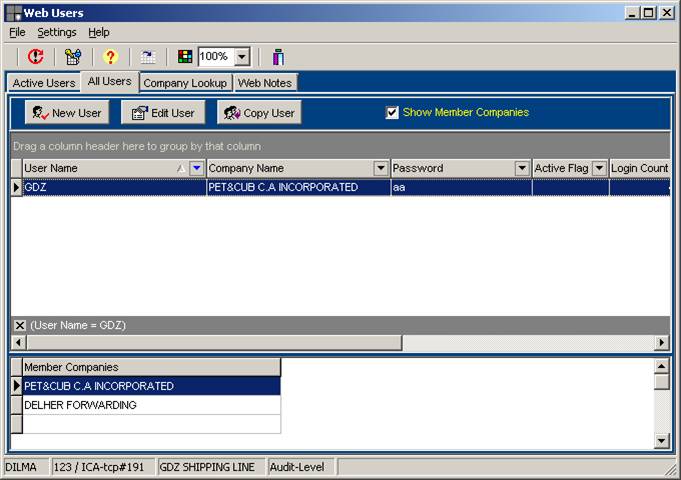Switch to the Company Lookup tab
Screen dimensions: 681x480
pyautogui.click(x=186, y=83)
